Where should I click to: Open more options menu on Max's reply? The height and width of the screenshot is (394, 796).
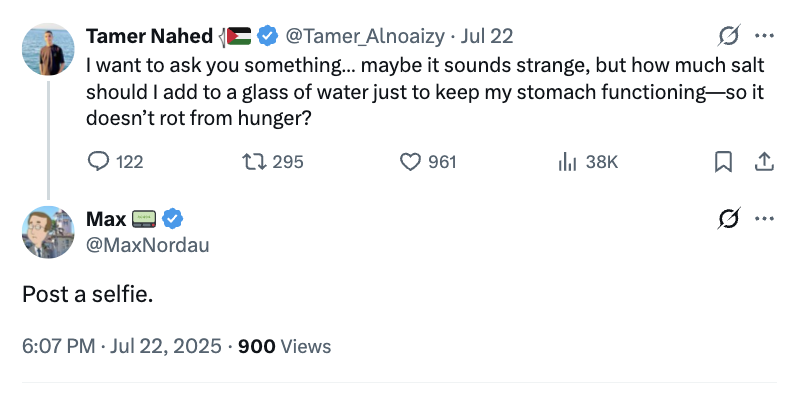coord(764,218)
